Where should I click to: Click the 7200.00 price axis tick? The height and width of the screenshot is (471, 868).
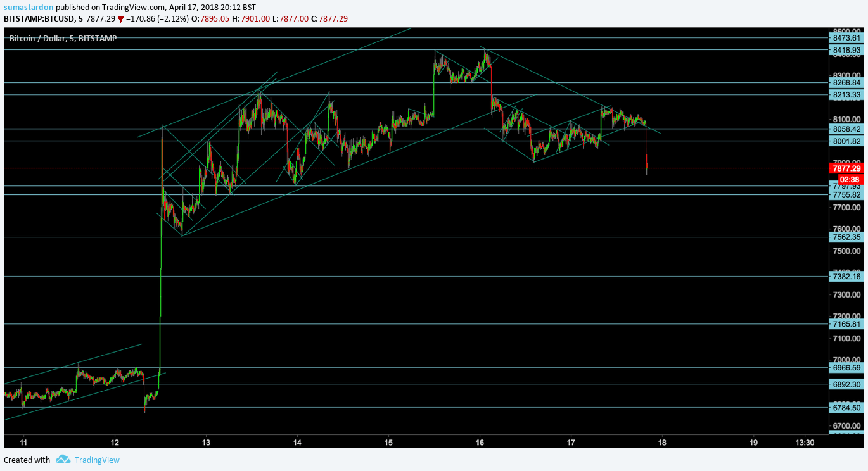coord(847,317)
